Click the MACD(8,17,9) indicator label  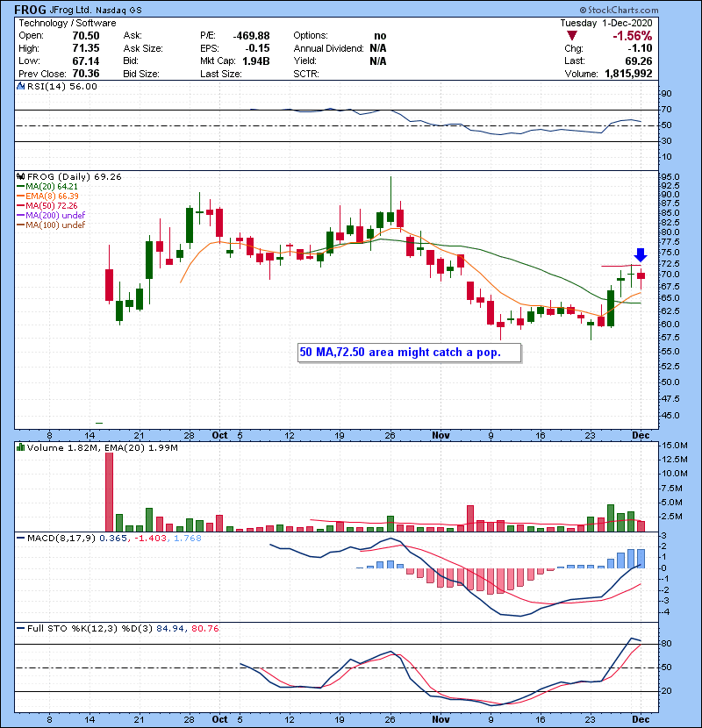(61, 539)
